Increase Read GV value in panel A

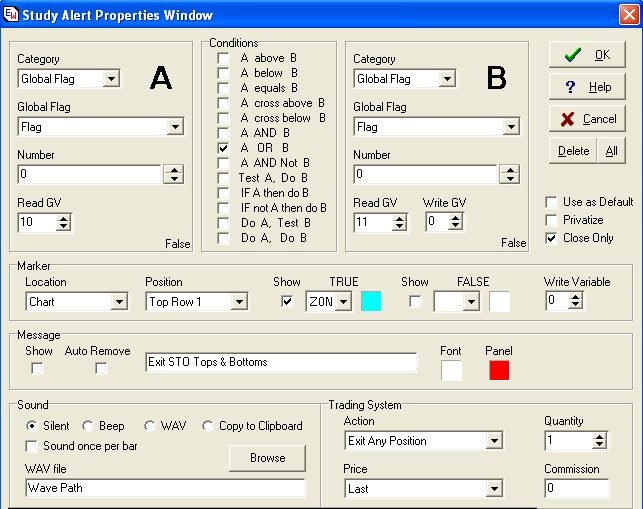(x=64, y=218)
